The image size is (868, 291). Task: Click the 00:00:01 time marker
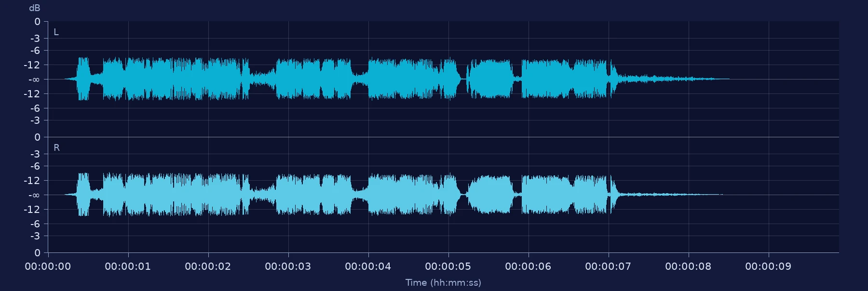pyautogui.click(x=128, y=266)
